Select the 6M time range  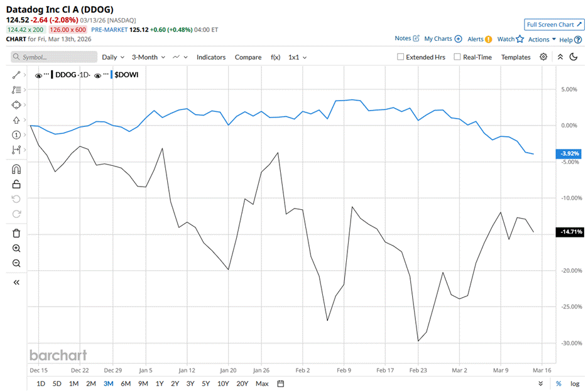[x=126, y=383]
